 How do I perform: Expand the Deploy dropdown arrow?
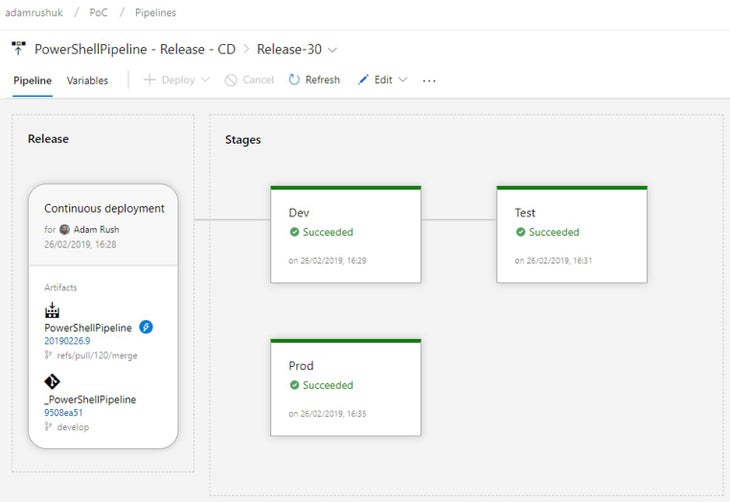coord(205,80)
